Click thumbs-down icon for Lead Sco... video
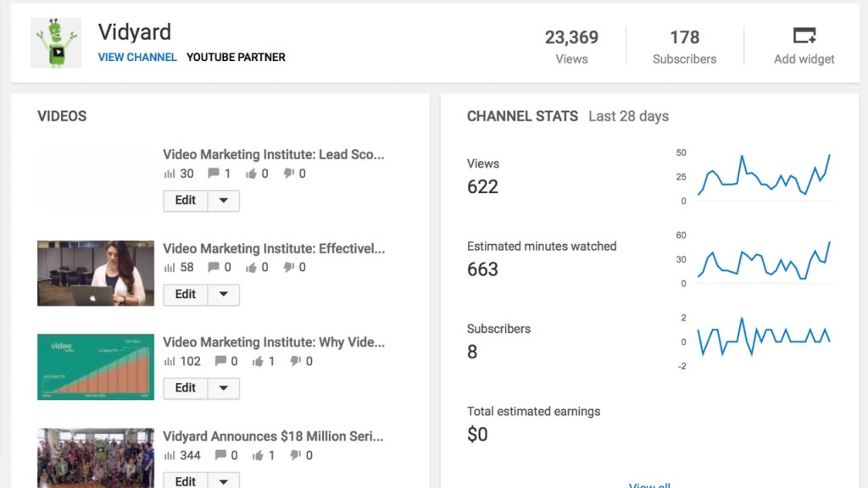The height and width of the screenshot is (488, 868). 288,174
